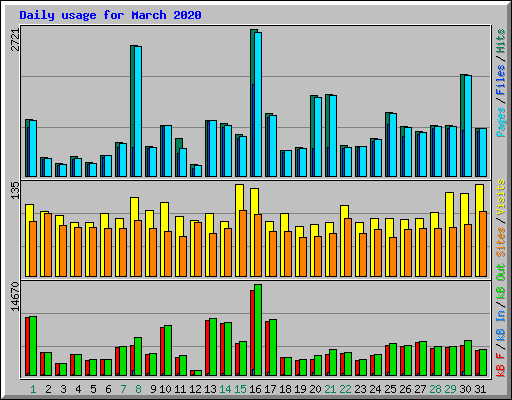The image size is (512, 400).
Task: Click day 22 label on x-axis
Action: tap(345, 389)
